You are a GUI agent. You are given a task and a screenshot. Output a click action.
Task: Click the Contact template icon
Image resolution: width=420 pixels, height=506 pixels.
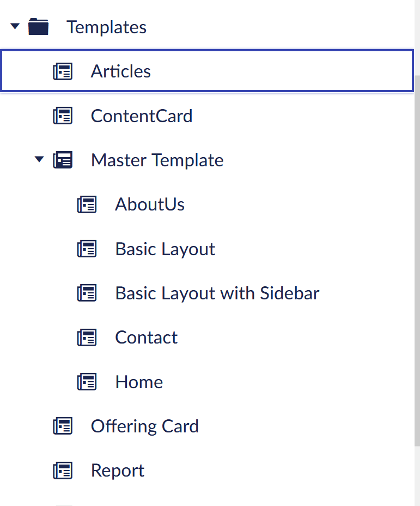[x=87, y=337]
